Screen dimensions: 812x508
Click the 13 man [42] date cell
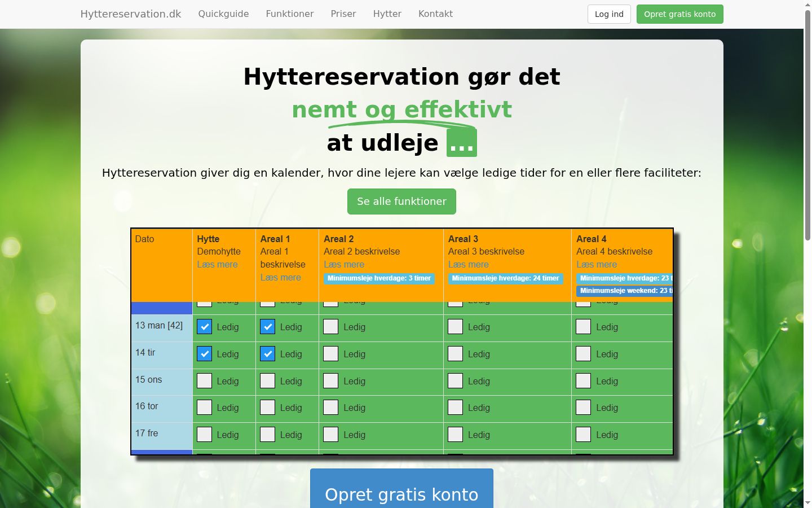162,328
